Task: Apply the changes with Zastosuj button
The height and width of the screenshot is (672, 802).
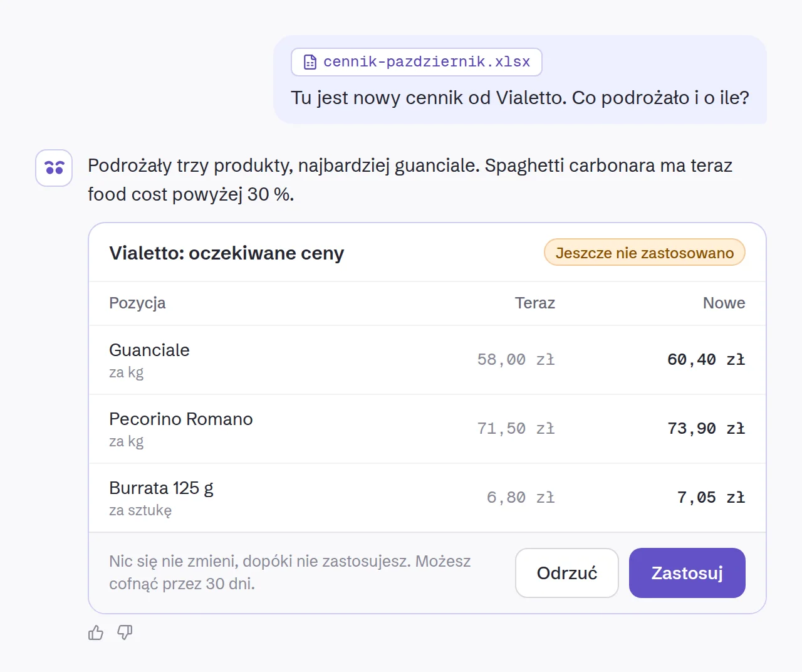Action: point(687,573)
